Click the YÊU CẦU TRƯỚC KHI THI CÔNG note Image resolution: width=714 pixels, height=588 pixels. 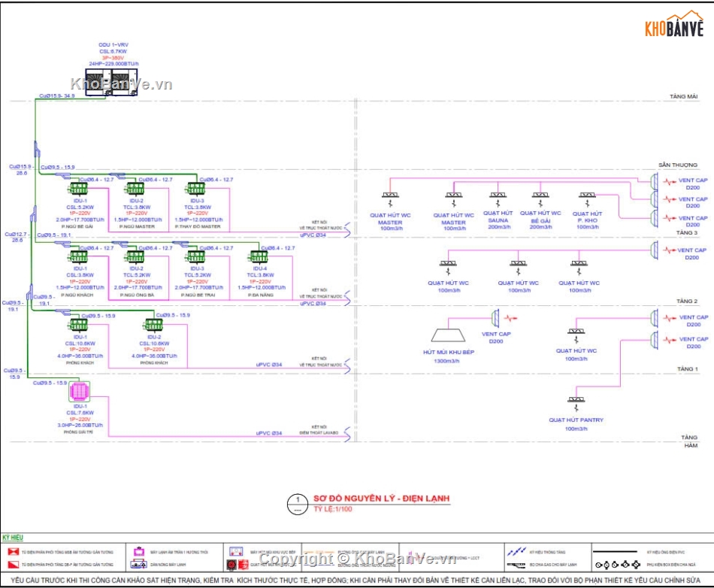pyautogui.click(x=355, y=580)
